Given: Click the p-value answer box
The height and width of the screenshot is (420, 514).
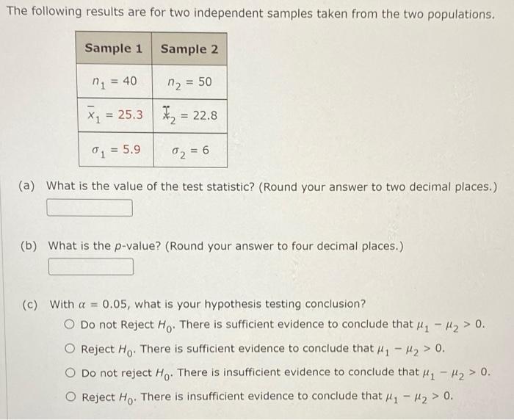Looking at the screenshot, I should [91, 267].
